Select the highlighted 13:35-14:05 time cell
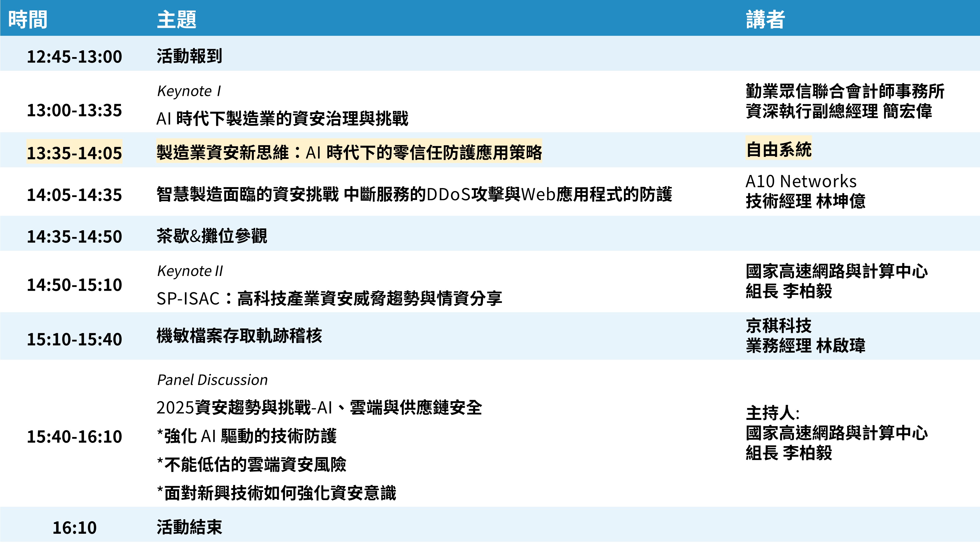Screen dimensions: 980x548 (74, 152)
